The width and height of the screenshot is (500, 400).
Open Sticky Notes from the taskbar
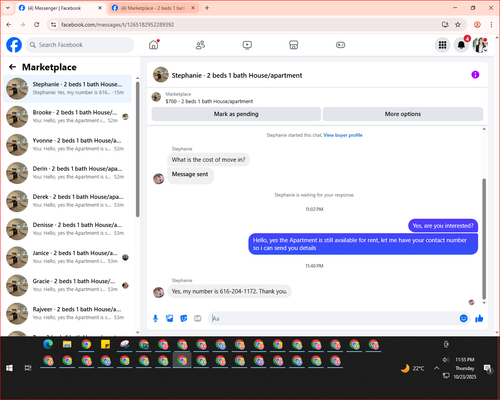pyautogui.click(x=105, y=344)
